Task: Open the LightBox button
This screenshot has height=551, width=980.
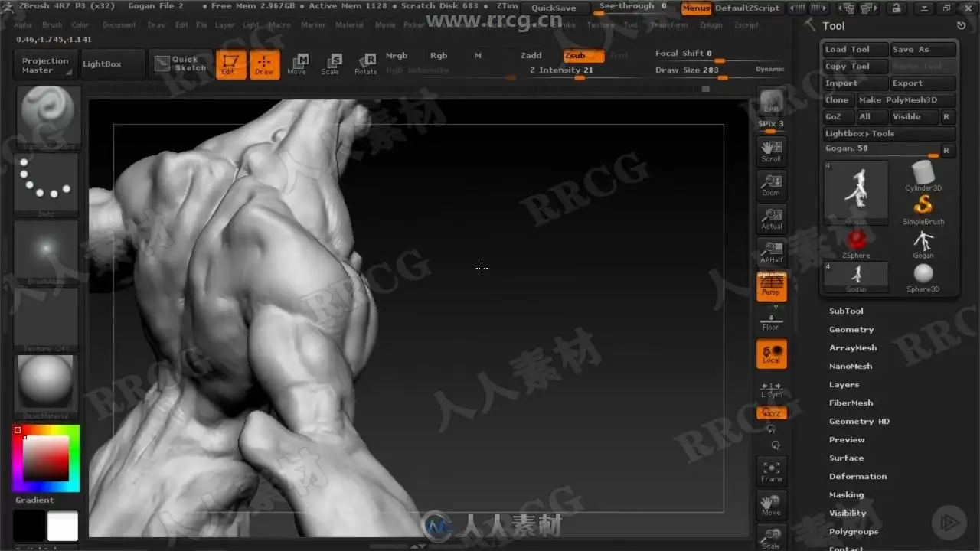Action: click(113, 64)
